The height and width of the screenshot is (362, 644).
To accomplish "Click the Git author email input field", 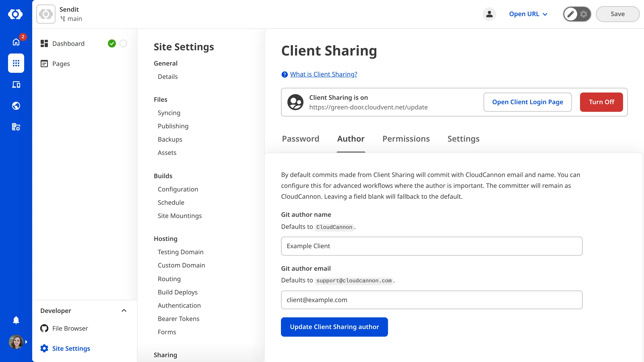I will click(x=432, y=300).
